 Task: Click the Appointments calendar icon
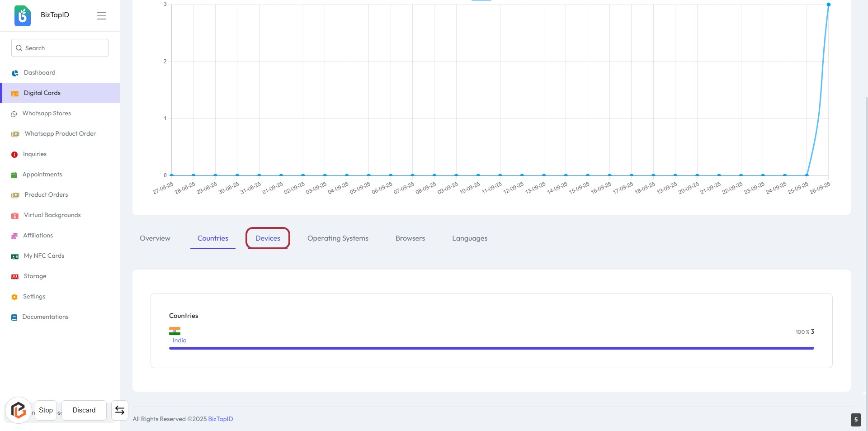point(14,175)
